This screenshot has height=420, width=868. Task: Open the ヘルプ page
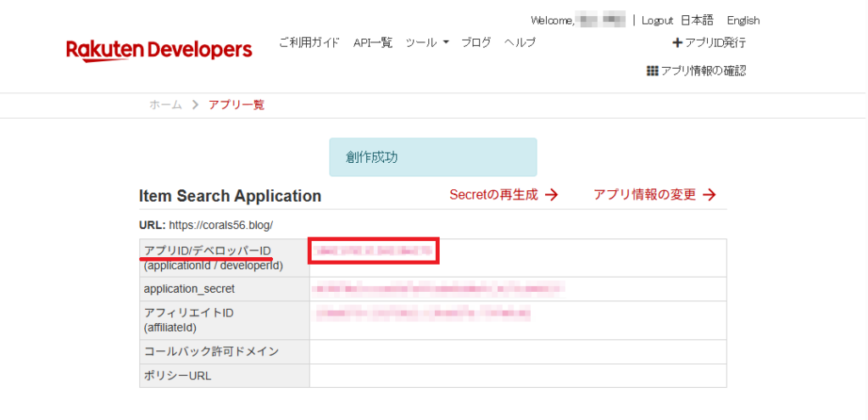coord(520,42)
